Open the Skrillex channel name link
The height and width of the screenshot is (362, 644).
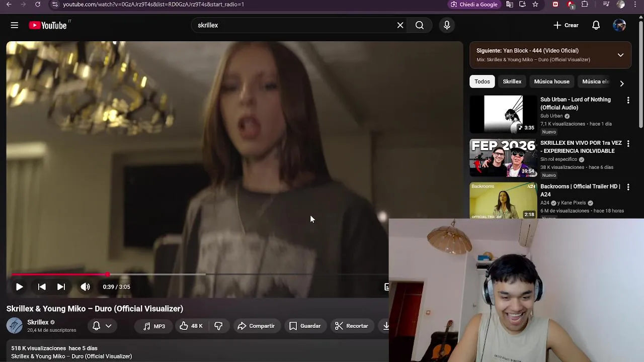(x=38, y=322)
